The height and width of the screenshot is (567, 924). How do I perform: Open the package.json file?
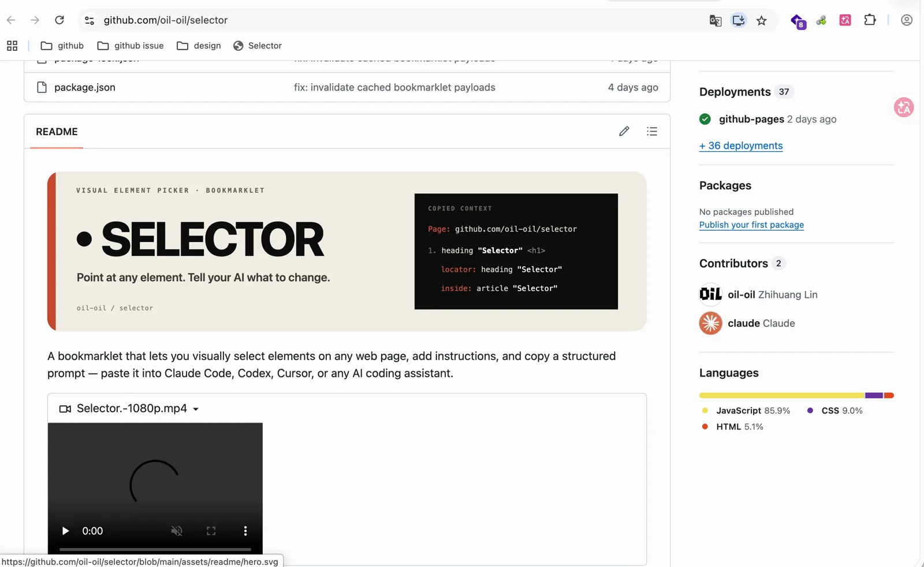click(85, 87)
